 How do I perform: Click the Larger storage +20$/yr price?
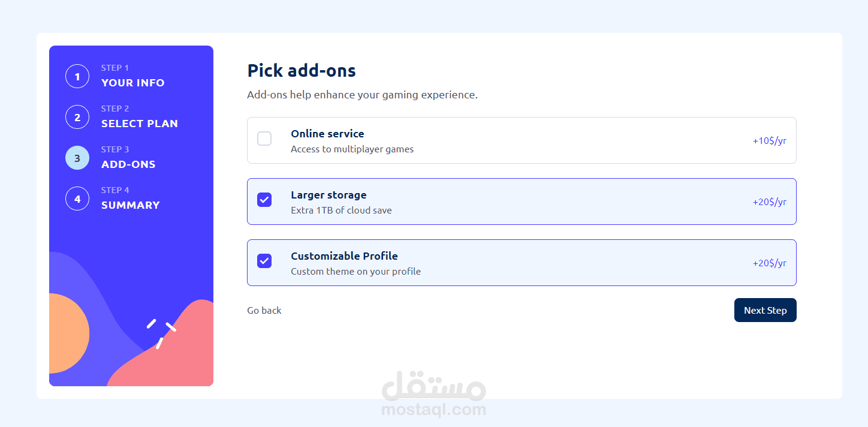769,202
